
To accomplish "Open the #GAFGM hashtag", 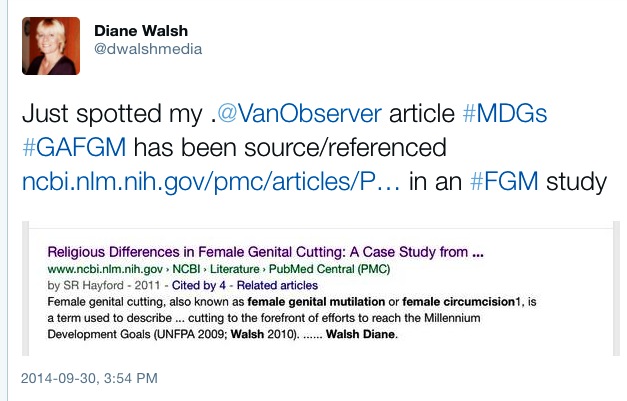I will click(x=71, y=148).
